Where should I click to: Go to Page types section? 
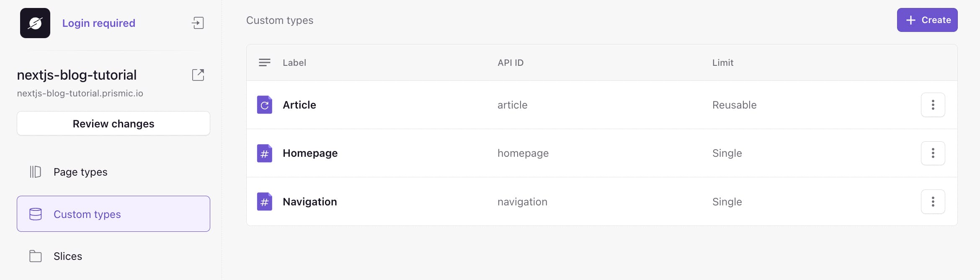pyautogui.click(x=80, y=172)
